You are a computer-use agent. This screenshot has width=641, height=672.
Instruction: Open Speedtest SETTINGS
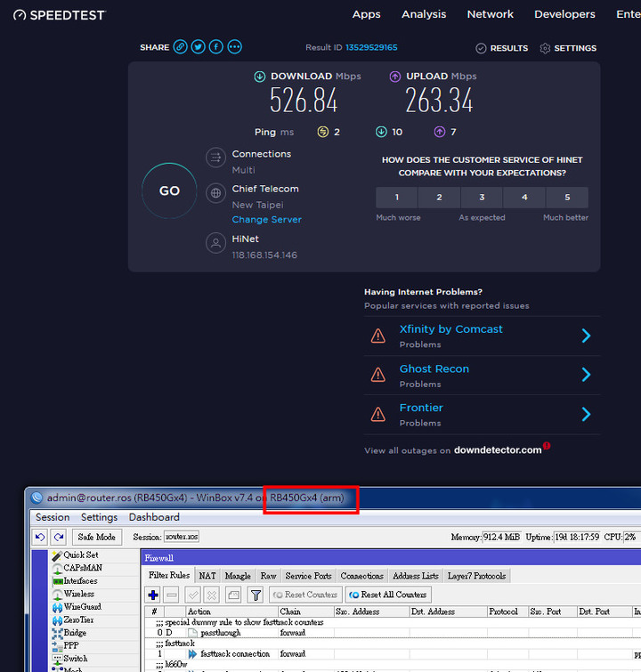(568, 48)
